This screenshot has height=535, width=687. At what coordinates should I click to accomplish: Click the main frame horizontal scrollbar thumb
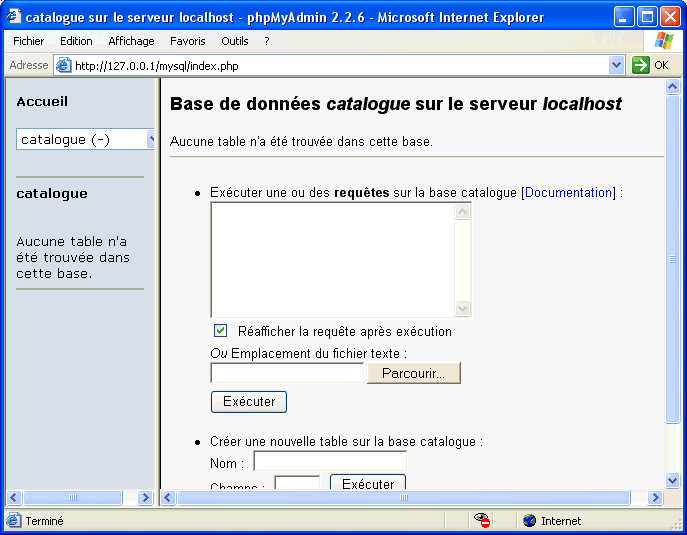[404, 498]
